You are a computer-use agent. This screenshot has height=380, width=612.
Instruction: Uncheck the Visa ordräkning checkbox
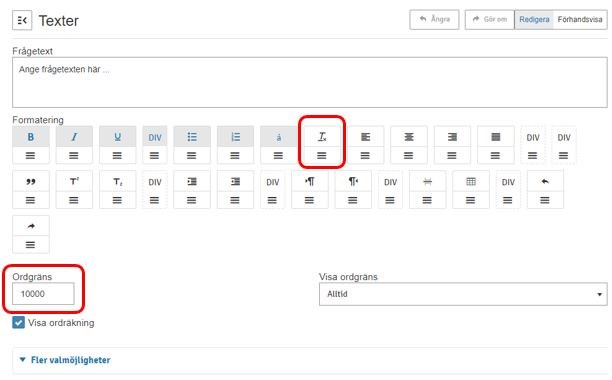point(18,323)
